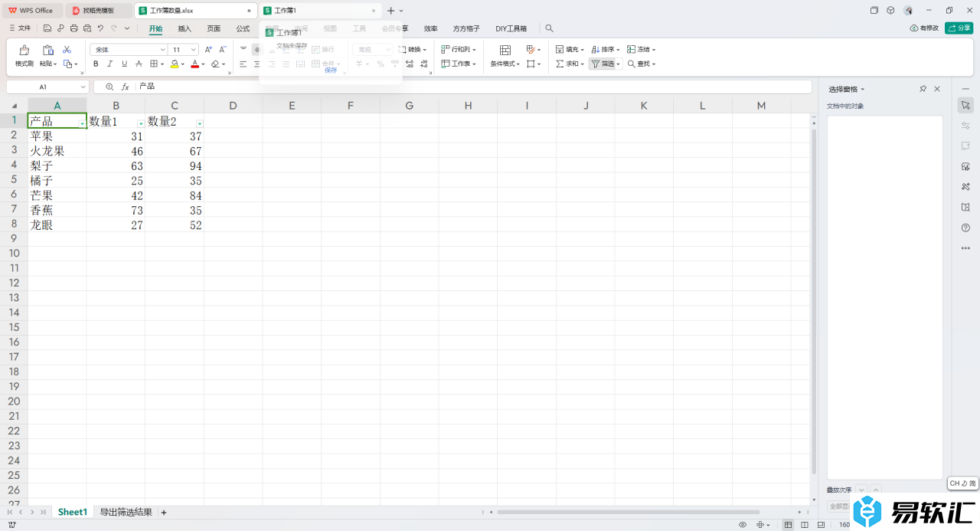The width and height of the screenshot is (980, 531).
Task: Click the selection arrow icon in right sidebar
Action: [x=965, y=105]
